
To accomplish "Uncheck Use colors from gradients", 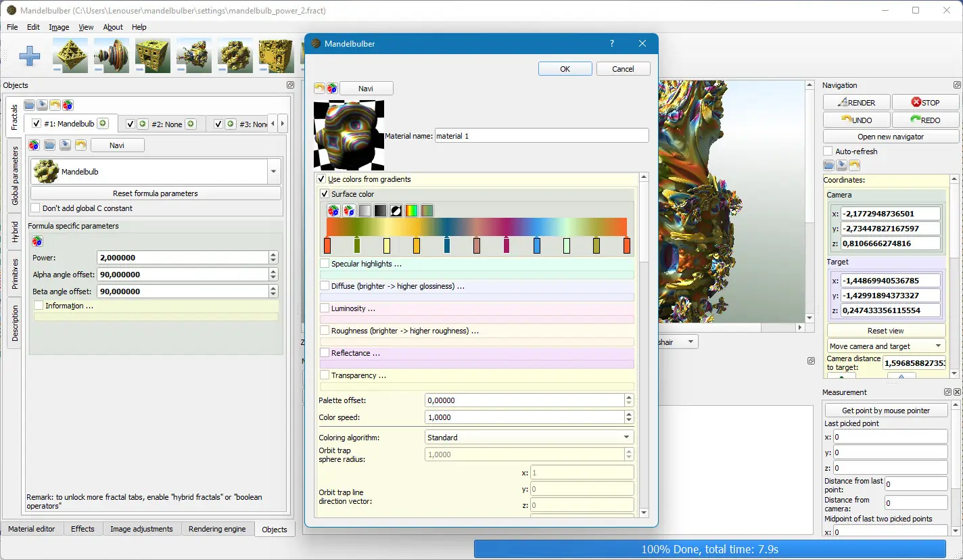I will tap(322, 179).
